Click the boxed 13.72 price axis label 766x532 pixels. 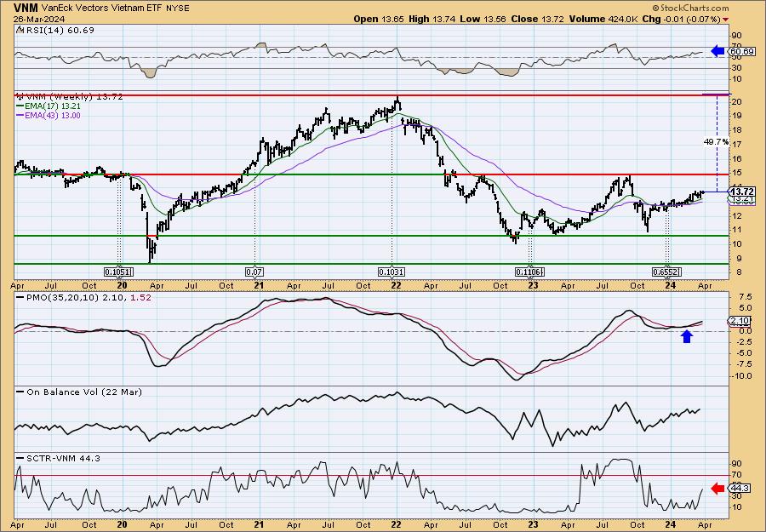coord(741,192)
